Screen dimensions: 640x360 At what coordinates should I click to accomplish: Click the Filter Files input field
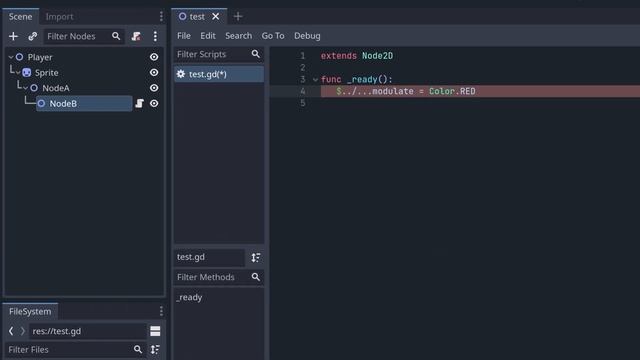pyautogui.click(x=75, y=349)
